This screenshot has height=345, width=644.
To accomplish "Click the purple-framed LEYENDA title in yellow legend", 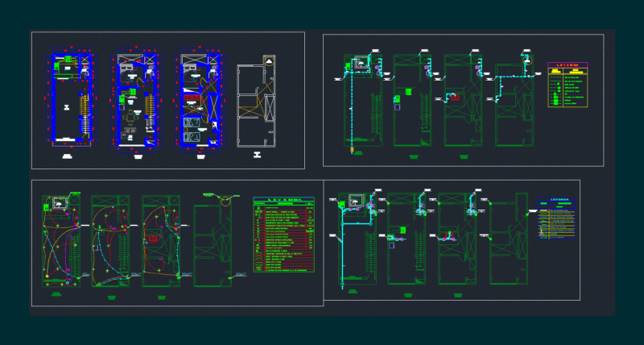I will [x=568, y=65].
